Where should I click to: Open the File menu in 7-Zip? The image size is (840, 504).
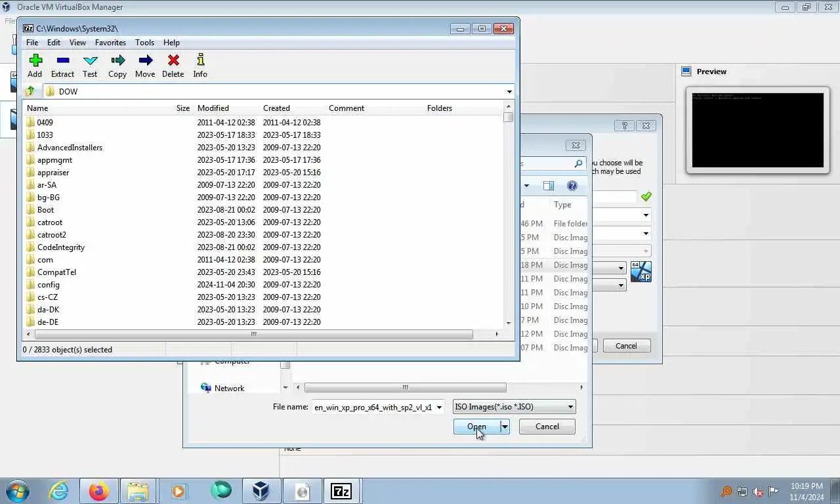tap(31, 43)
